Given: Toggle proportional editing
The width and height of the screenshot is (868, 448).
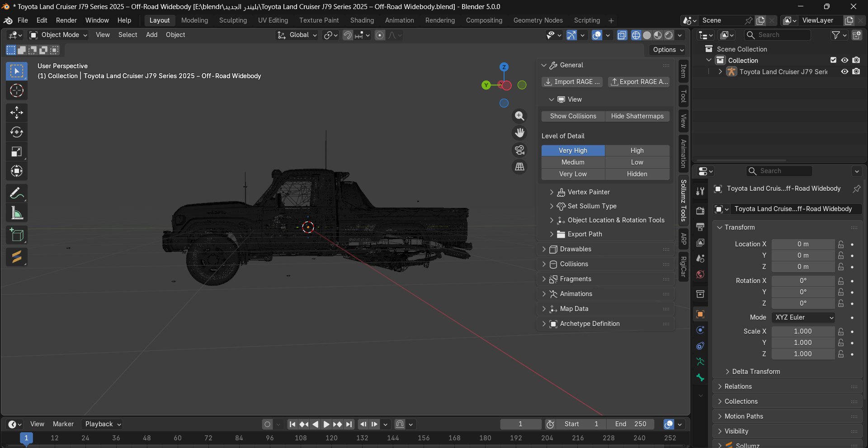Looking at the screenshot, I should [x=380, y=35].
